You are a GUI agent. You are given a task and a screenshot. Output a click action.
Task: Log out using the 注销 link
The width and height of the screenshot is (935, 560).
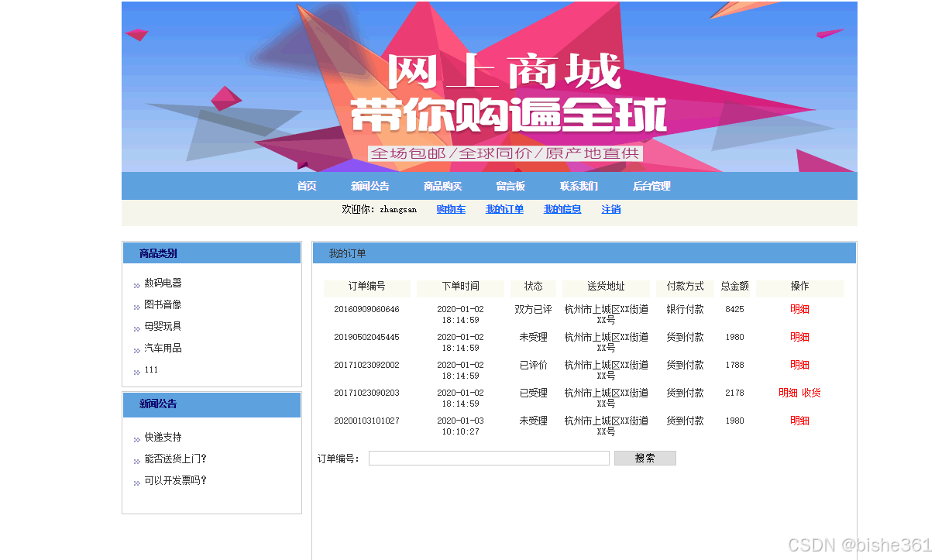point(611,209)
